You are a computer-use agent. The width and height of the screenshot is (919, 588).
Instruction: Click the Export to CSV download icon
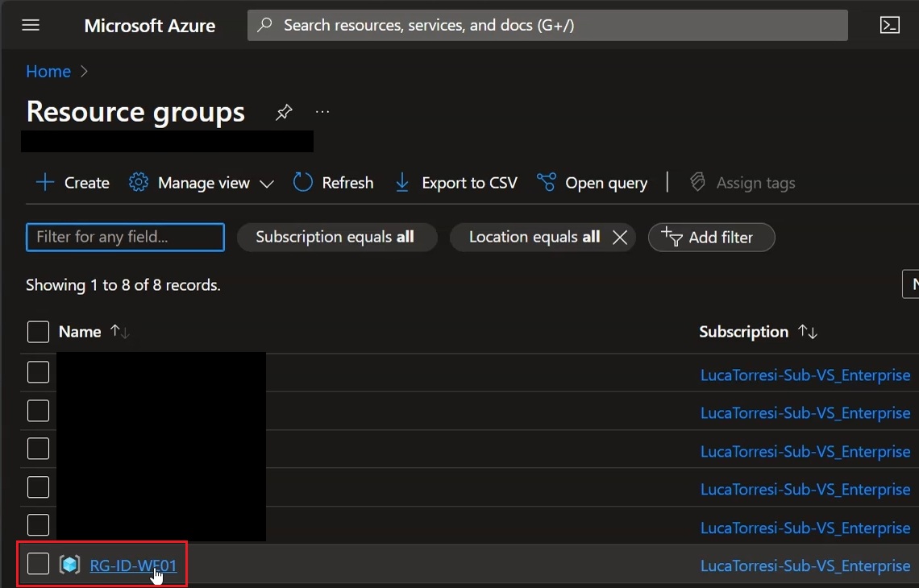point(402,183)
